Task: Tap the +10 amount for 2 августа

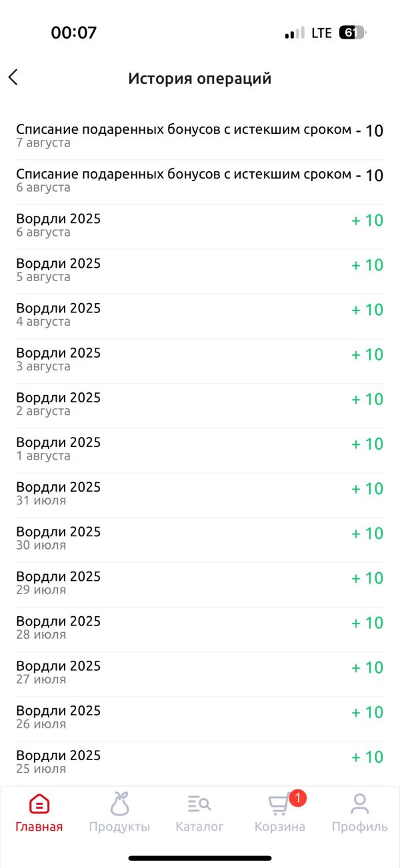Action: (367, 399)
